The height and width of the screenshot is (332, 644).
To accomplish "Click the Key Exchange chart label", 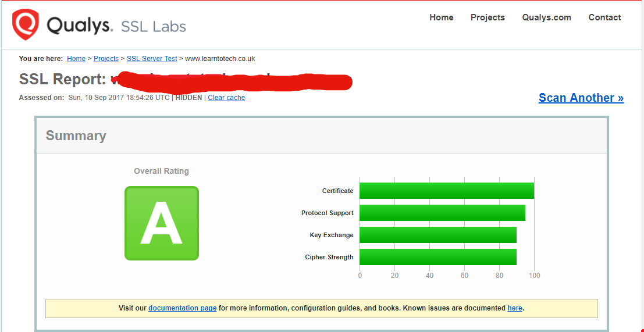I will pos(332,235).
